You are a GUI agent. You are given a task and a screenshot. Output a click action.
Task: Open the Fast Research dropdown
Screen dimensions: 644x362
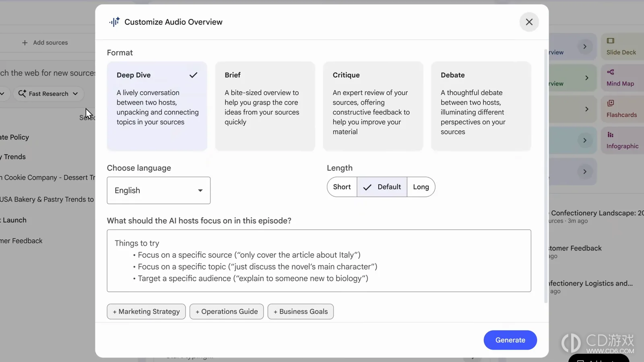(48, 94)
